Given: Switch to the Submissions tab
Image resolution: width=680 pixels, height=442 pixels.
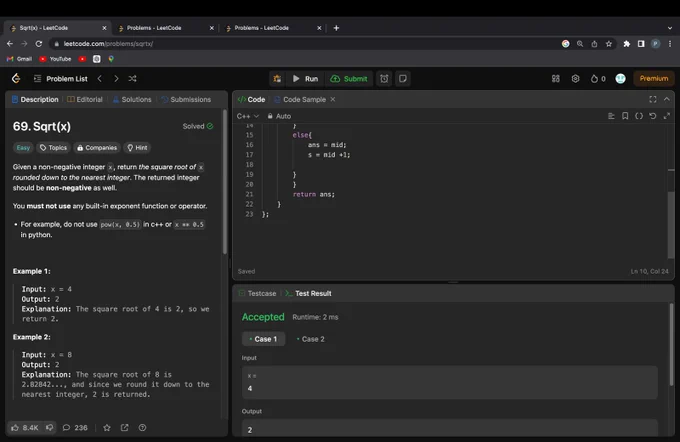Looking at the screenshot, I should point(186,99).
